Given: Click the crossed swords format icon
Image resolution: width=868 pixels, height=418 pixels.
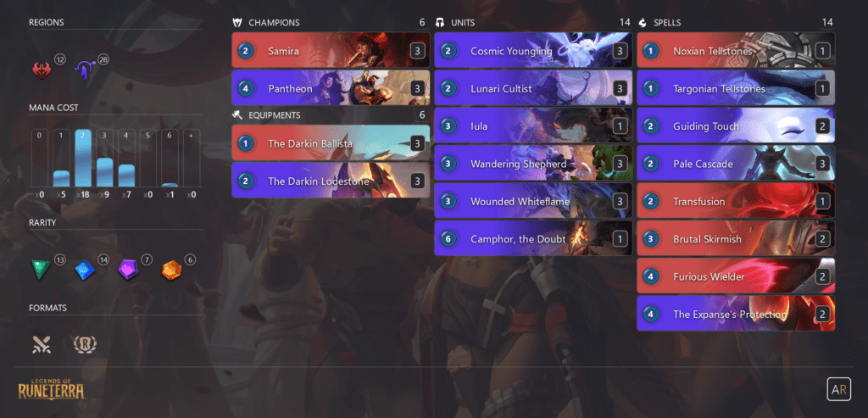Looking at the screenshot, I should tap(42, 344).
